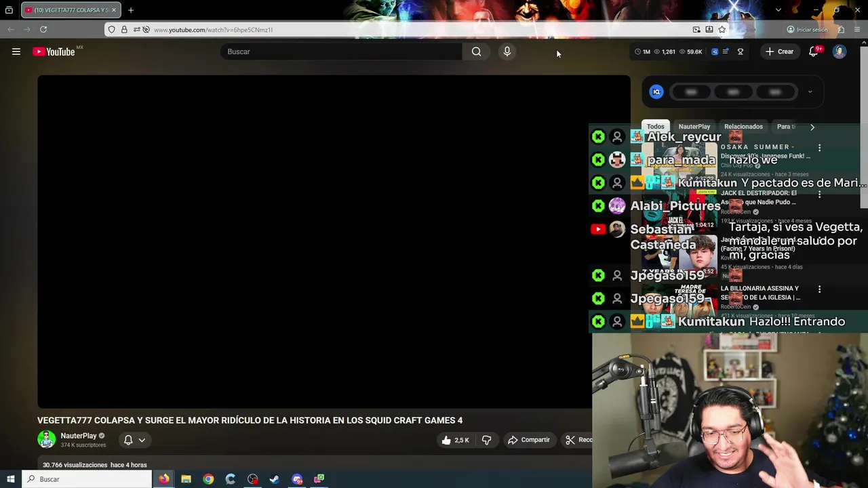Open the NauterPlay channel name link
The width and height of the screenshot is (868, 488).
pyautogui.click(x=79, y=436)
